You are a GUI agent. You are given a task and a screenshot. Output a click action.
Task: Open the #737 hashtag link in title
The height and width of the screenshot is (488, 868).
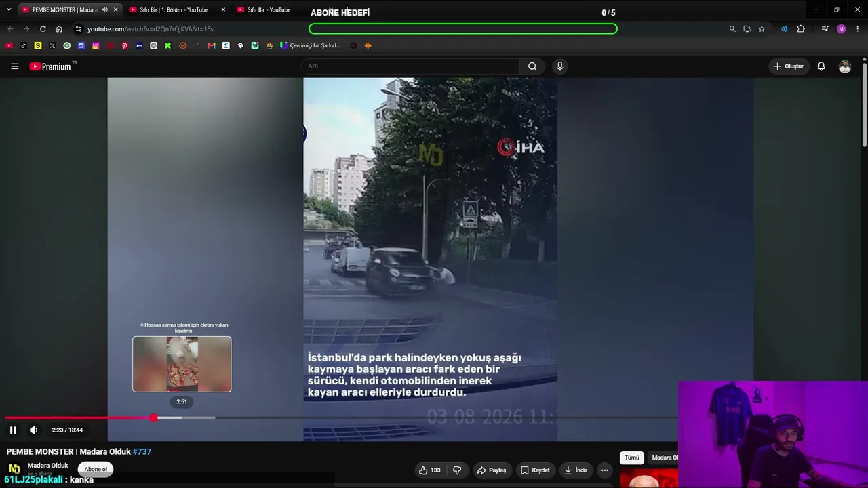(142, 451)
